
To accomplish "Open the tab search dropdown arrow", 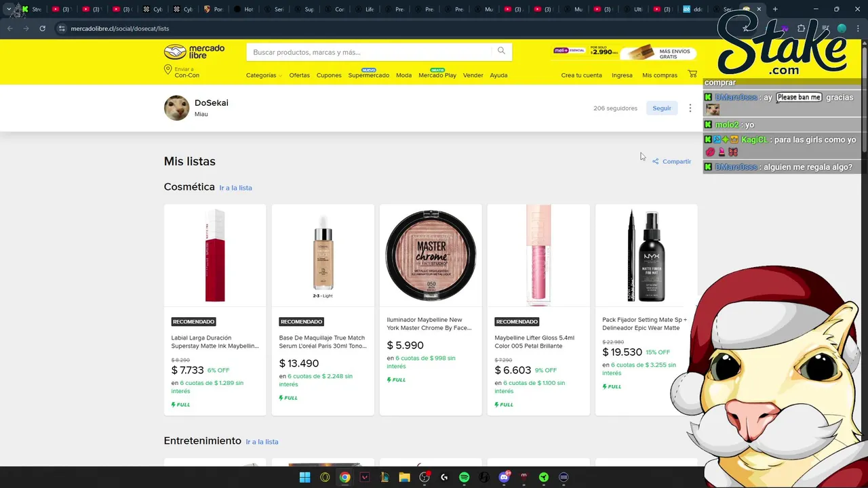I will (8, 9).
